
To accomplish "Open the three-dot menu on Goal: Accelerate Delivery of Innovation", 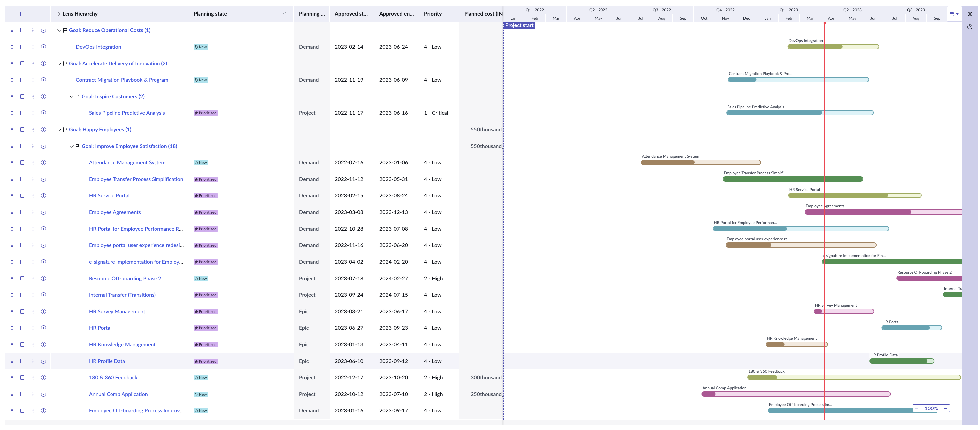I will point(32,63).
